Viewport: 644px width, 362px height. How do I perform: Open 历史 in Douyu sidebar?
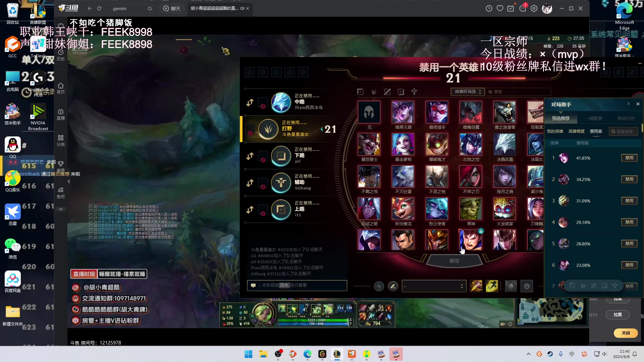61,55
